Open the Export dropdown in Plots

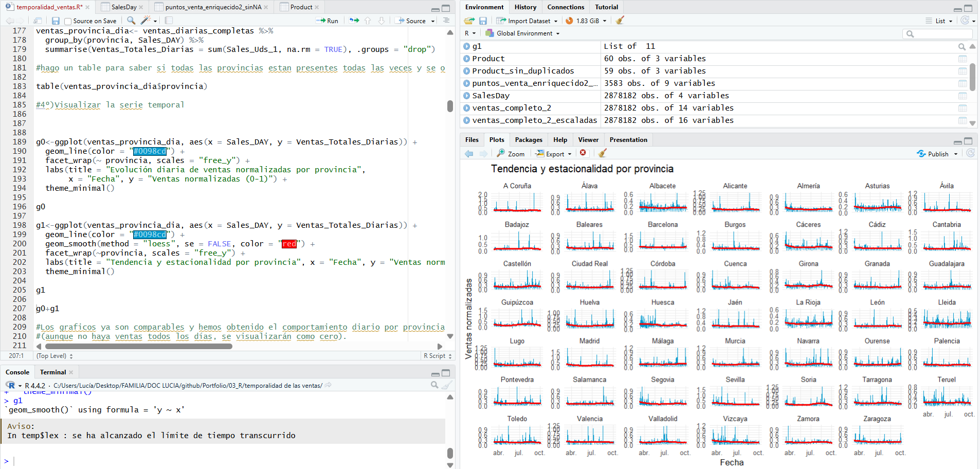tap(554, 154)
